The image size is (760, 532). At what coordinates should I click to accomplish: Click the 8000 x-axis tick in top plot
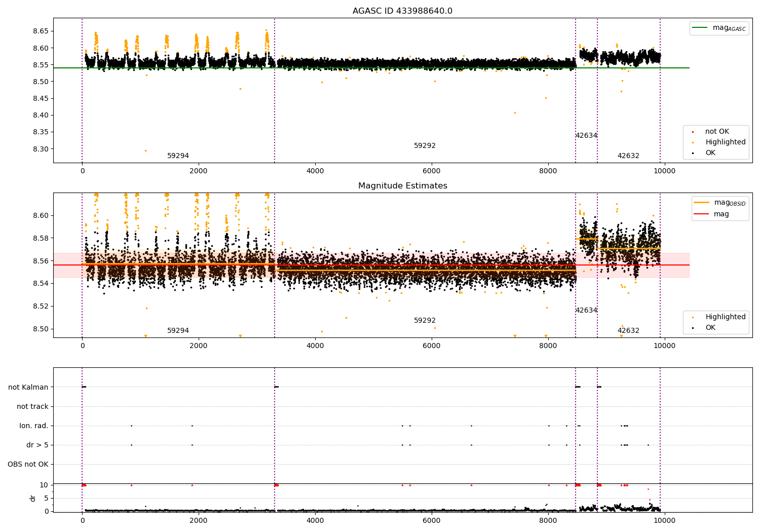[548, 171]
